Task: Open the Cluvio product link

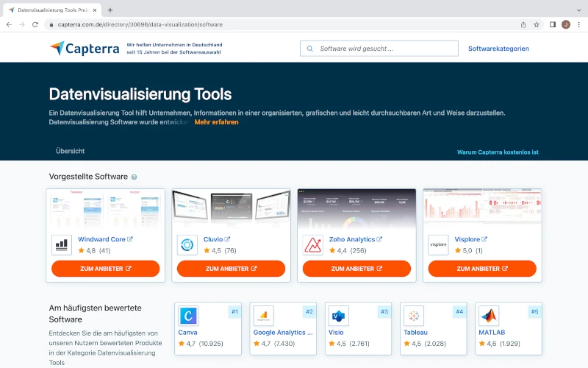Action: (216, 239)
